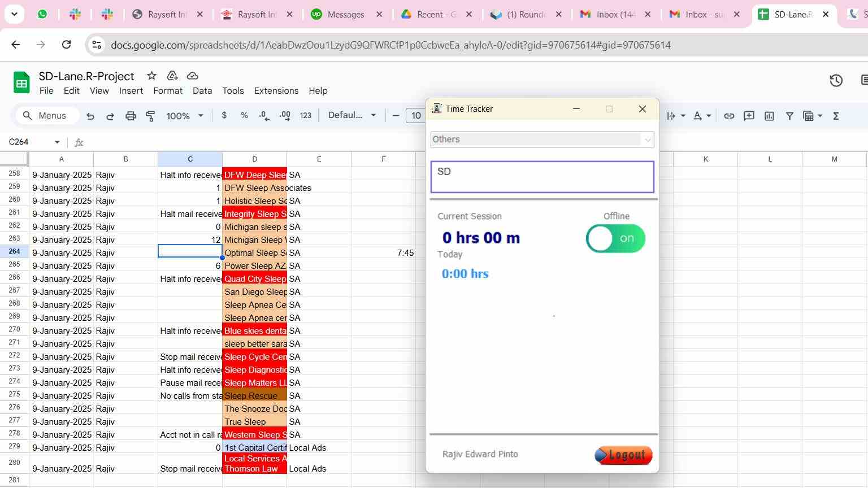Open version history clock icon

(x=836, y=81)
